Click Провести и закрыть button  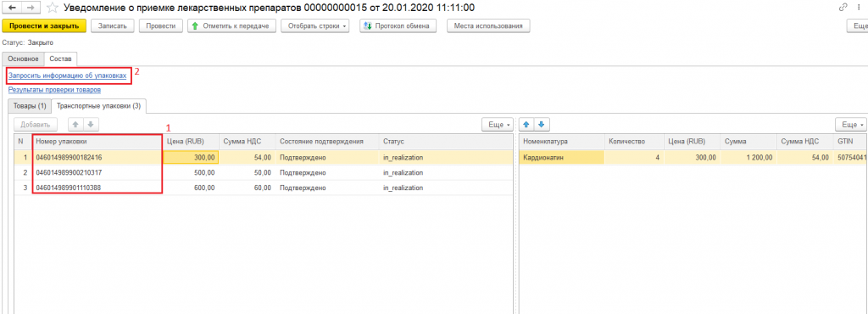[44, 26]
